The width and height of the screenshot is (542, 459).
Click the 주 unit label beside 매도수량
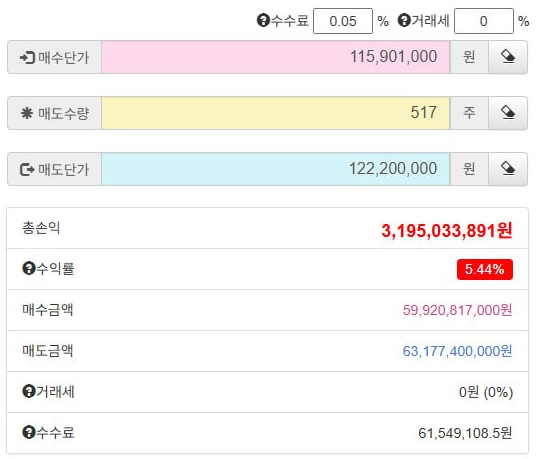(x=469, y=113)
